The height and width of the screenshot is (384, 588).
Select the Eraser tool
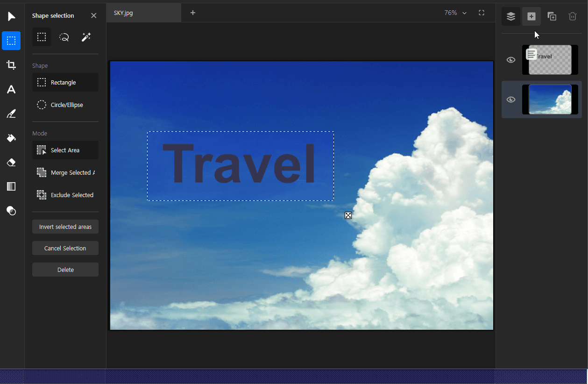(x=11, y=162)
